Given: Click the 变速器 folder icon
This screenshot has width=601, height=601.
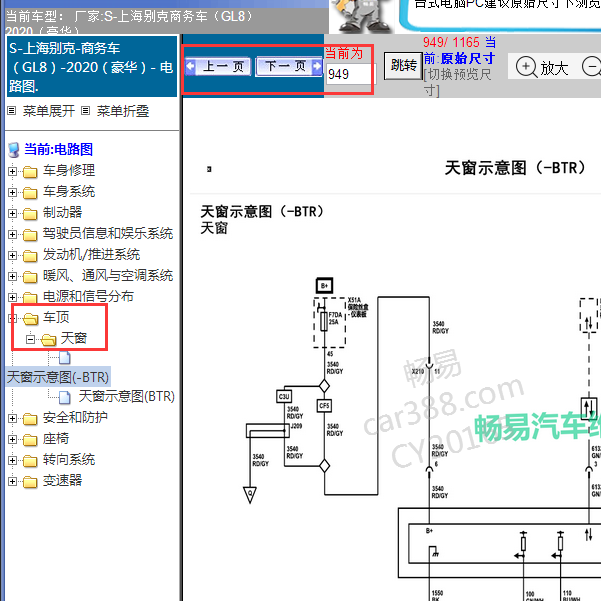Looking at the screenshot, I should [30, 482].
